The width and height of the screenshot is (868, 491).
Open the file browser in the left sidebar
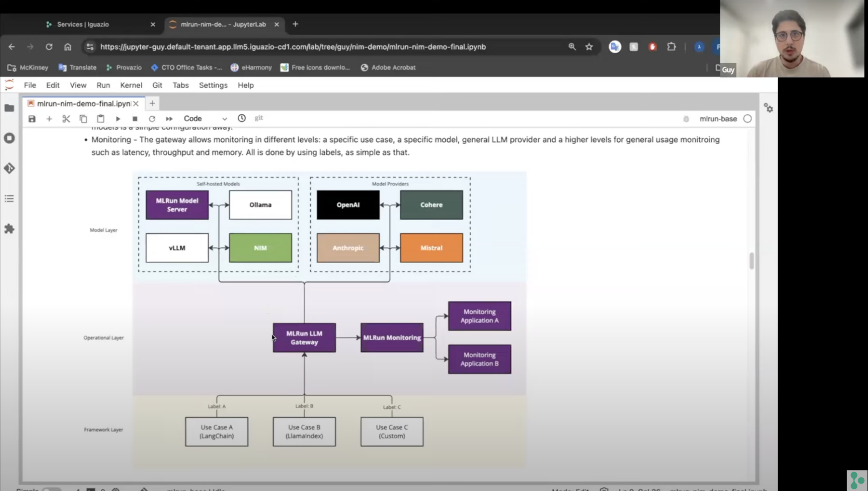point(9,108)
